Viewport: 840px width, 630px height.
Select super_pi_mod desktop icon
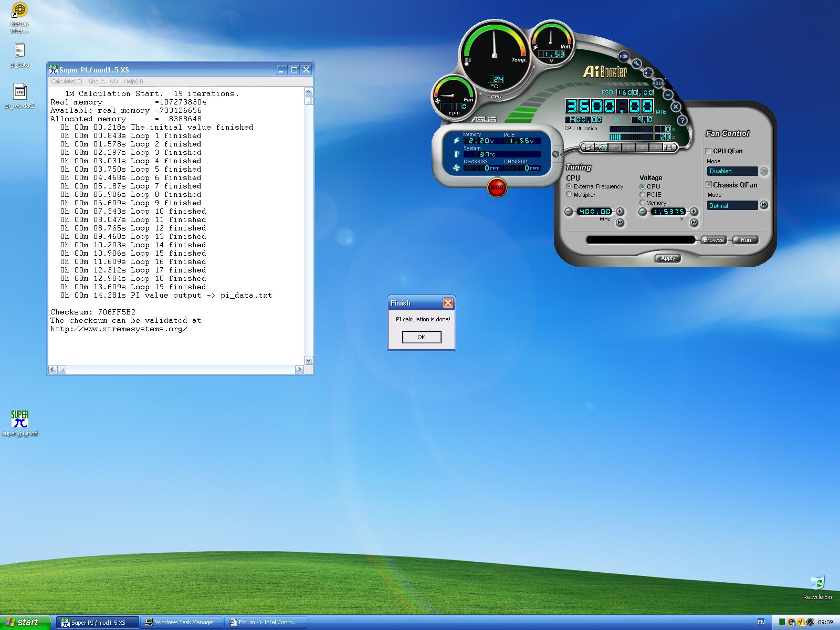(x=19, y=423)
